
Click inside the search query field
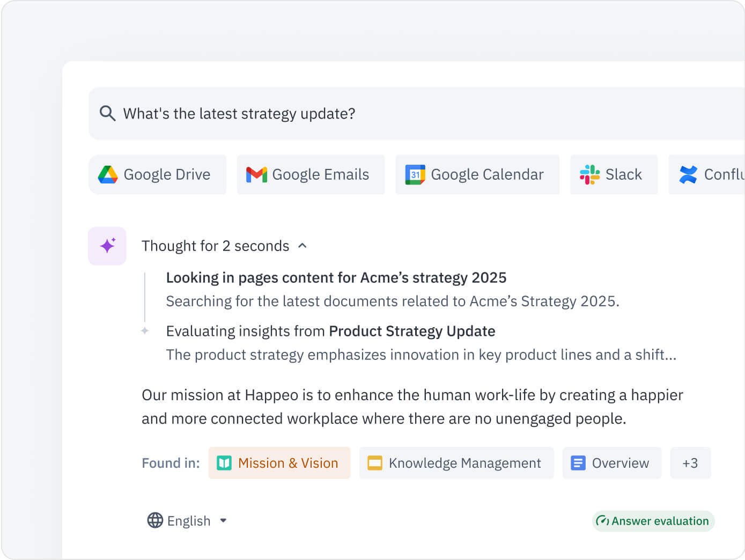322,113
